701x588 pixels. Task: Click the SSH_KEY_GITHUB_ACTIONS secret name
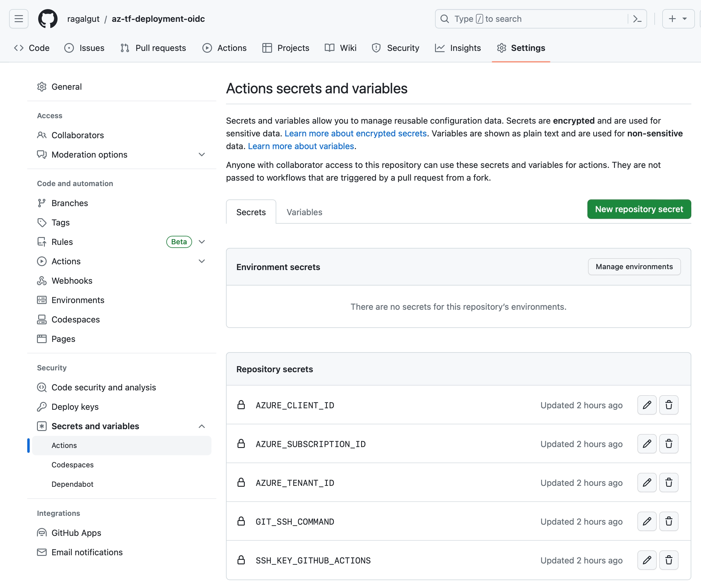[x=313, y=560]
